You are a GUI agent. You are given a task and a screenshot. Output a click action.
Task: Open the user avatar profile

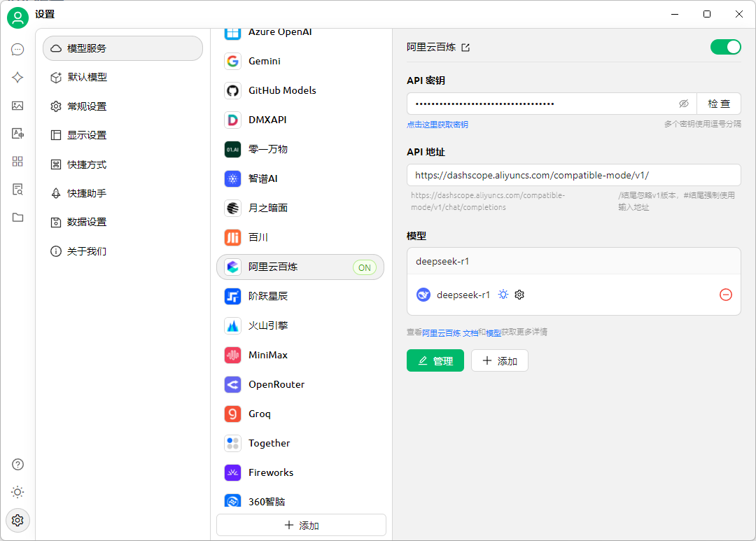17,17
